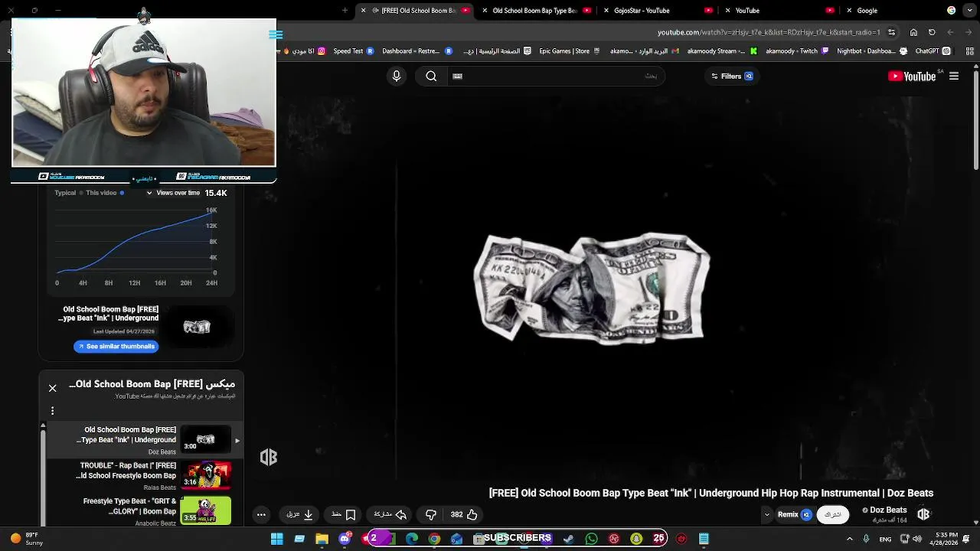Viewport: 980px width, 551px height.
Task: Select the Doz Beats 3:00 playlist video
Action: [x=143, y=440]
